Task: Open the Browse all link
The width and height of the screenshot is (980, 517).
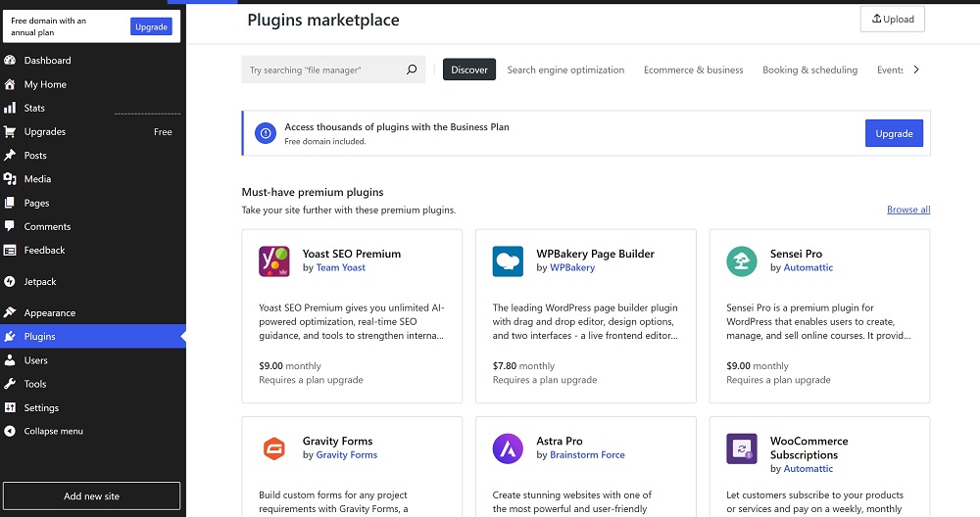Action: 908,210
